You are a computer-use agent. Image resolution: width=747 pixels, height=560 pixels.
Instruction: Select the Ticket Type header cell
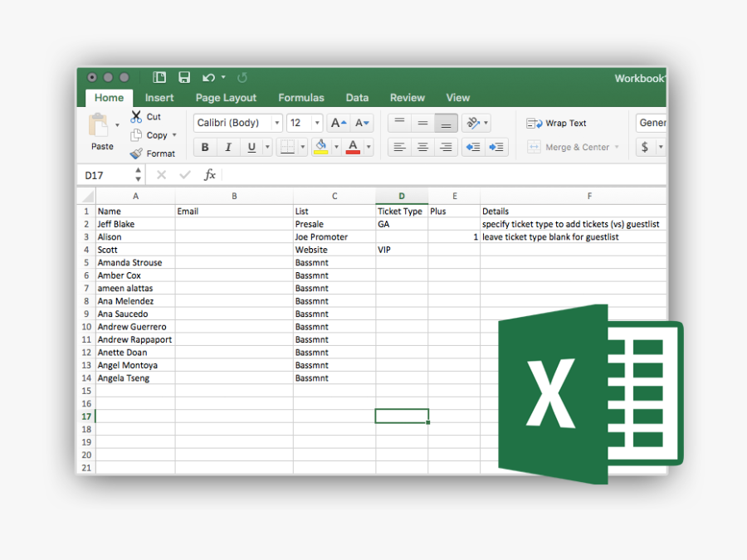click(x=402, y=211)
